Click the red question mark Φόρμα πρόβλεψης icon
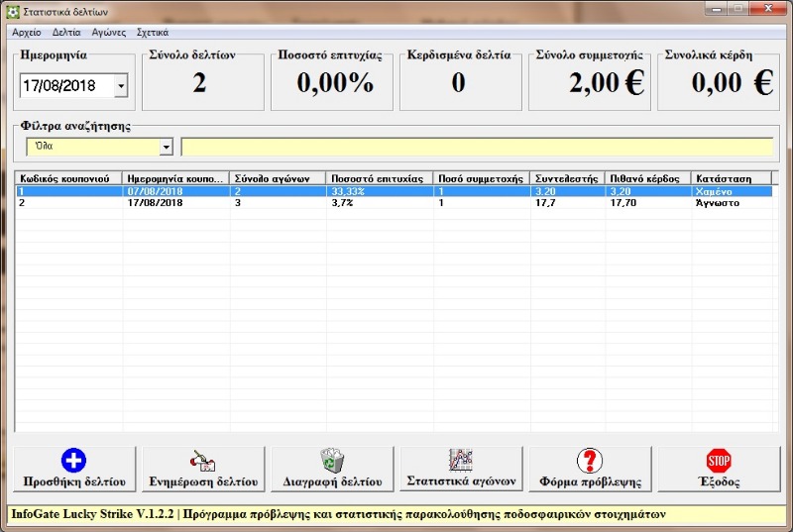The width and height of the screenshot is (793, 532). point(590,460)
